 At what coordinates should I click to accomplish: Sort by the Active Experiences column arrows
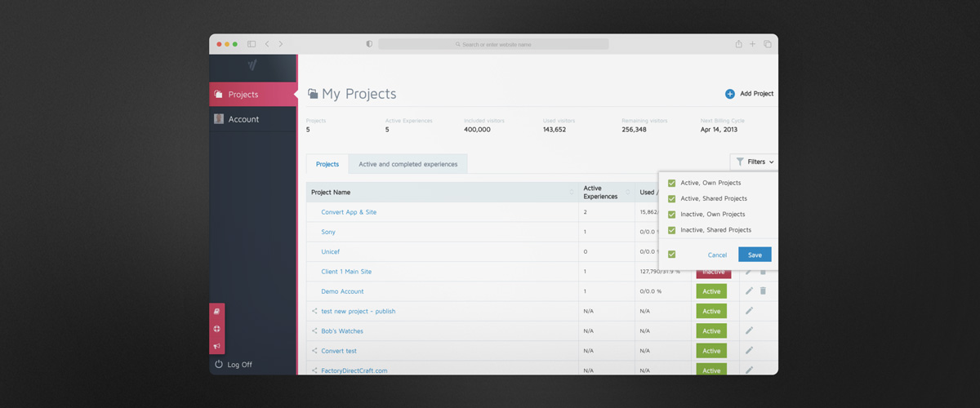628,193
